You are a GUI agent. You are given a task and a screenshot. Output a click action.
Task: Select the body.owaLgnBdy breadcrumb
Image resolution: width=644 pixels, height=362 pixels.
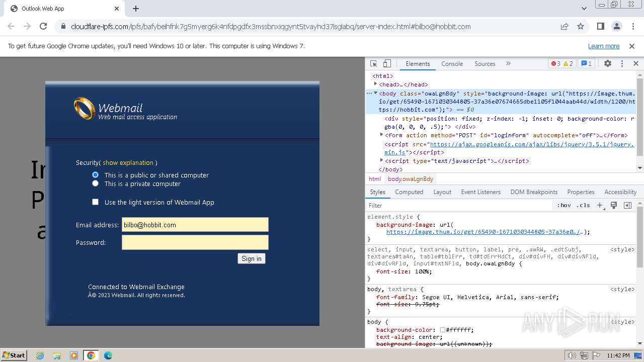point(411,179)
